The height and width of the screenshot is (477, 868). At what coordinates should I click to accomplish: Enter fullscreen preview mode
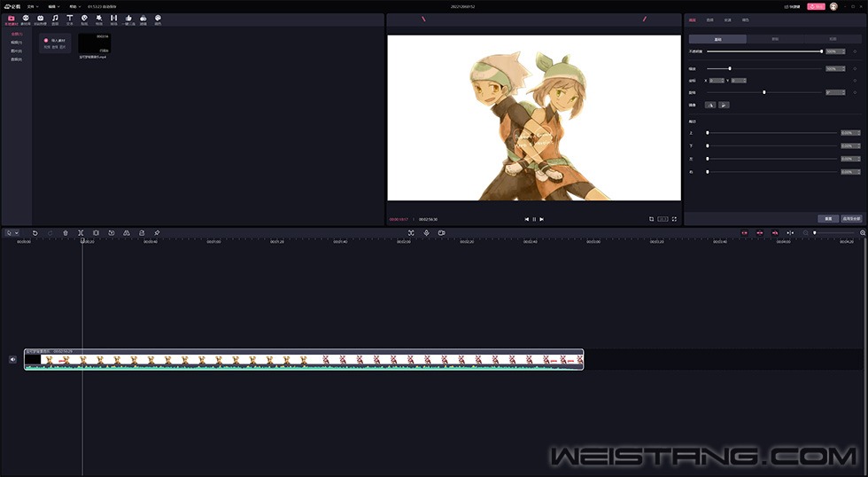(x=674, y=218)
